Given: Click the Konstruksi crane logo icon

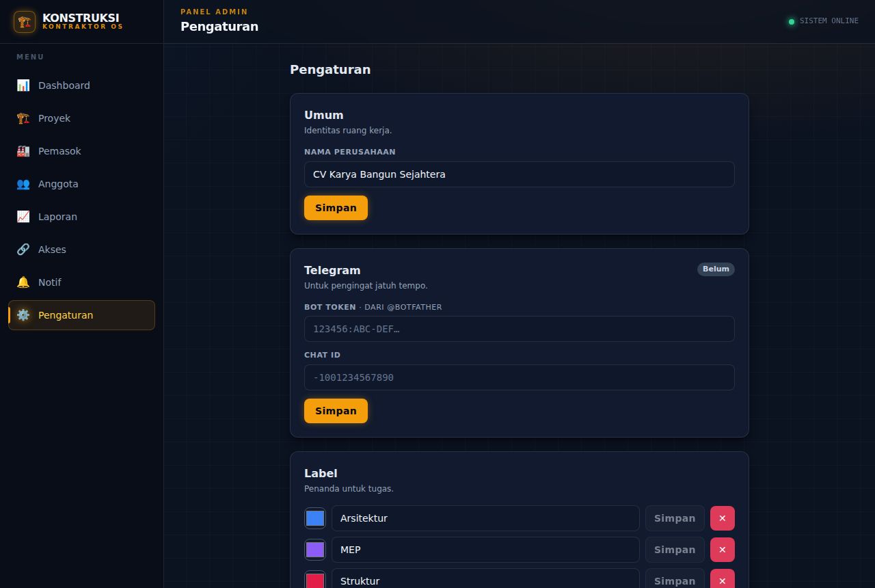Looking at the screenshot, I should [25, 22].
